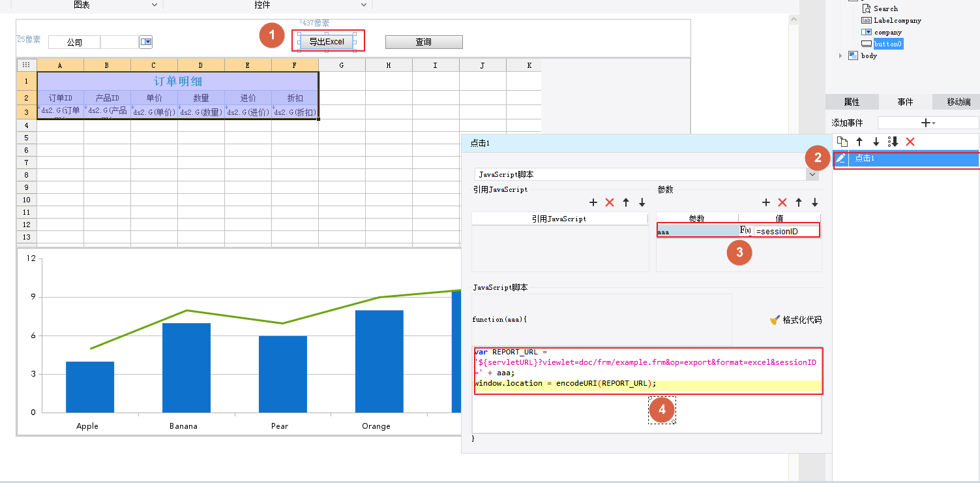Click the 查询 button

point(424,42)
